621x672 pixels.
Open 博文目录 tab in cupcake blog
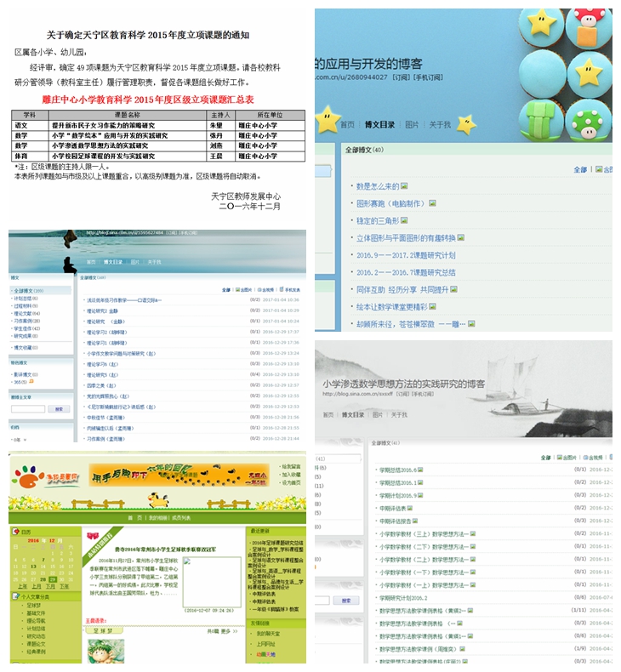tap(379, 124)
